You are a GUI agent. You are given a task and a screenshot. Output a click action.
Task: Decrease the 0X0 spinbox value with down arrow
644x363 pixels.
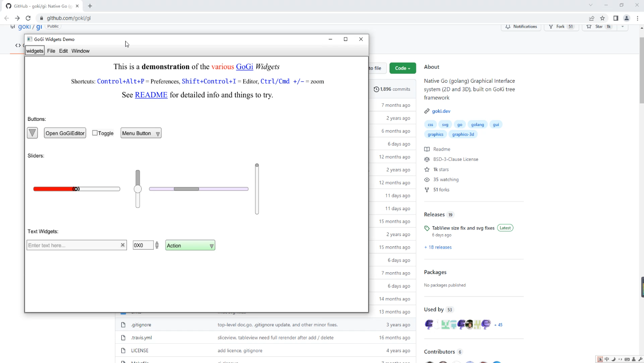[157, 248]
